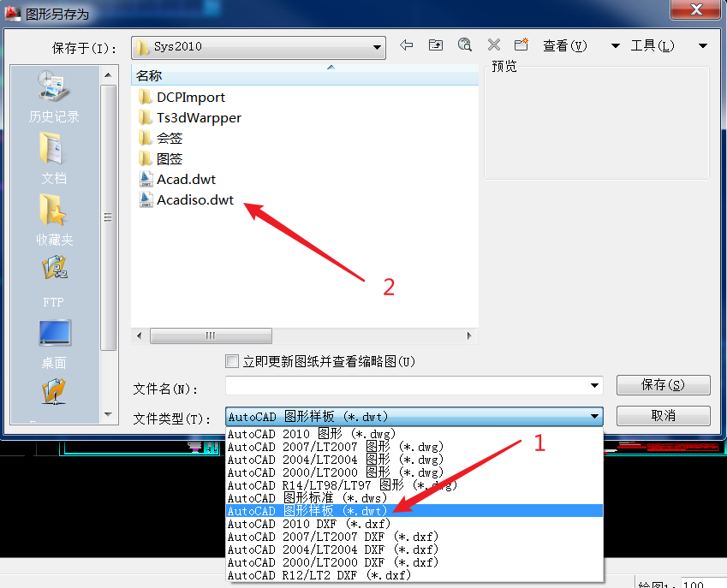The width and height of the screenshot is (727, 588).
Task: Open the 收藏夹 location in the sidebar
Action: click(54, 220)
